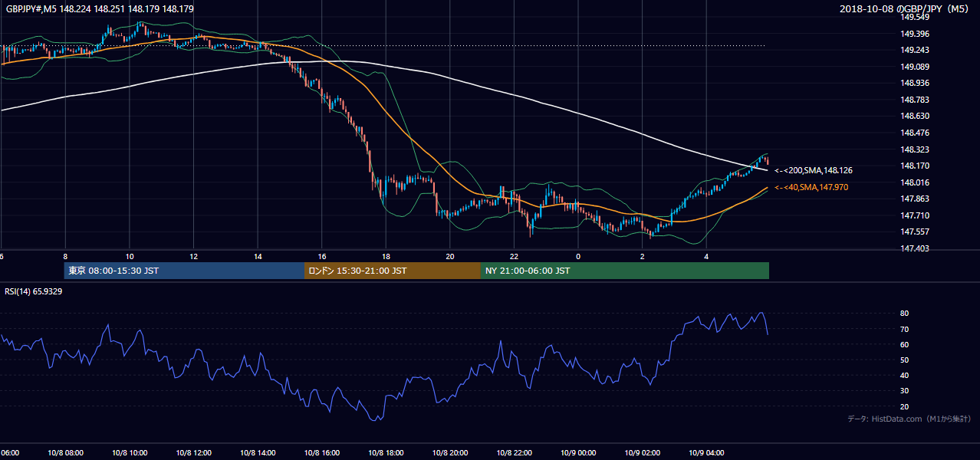The image size is (980, 460).
Task: Click price axis value 148.323
Action: point(915,149)
